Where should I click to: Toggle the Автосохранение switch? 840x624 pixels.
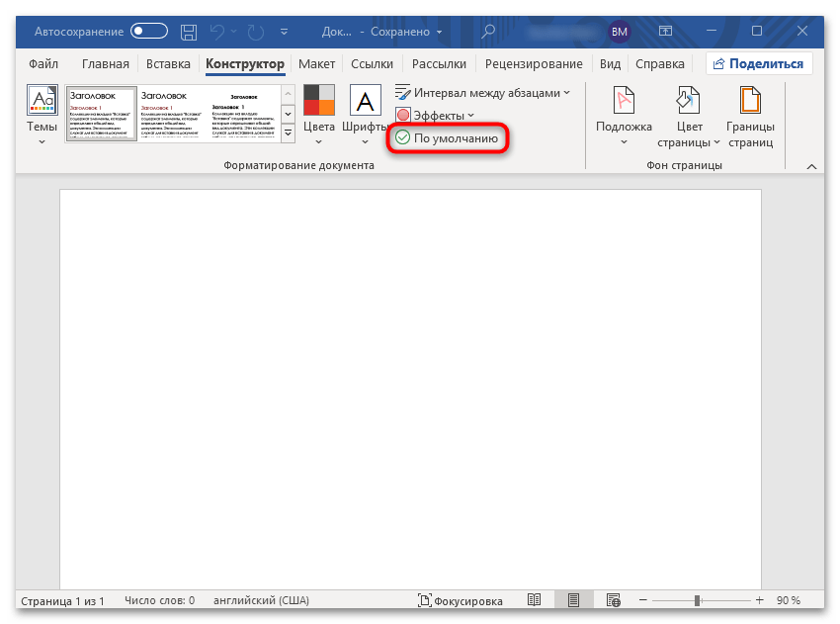[149, 32]
